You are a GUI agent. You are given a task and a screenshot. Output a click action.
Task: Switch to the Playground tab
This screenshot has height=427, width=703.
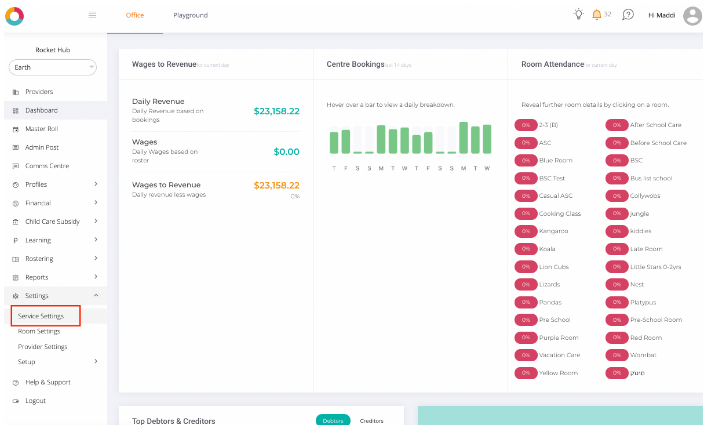coord(190,16)
